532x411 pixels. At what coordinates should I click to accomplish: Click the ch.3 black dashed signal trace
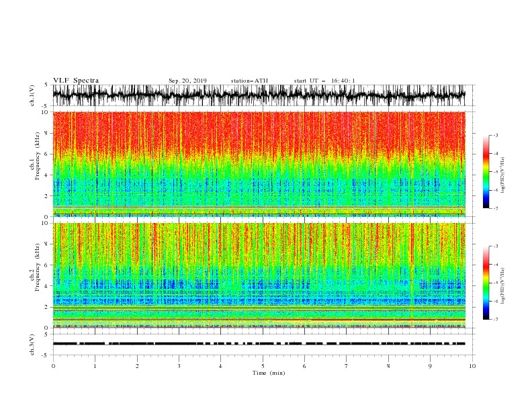[259, 344]
